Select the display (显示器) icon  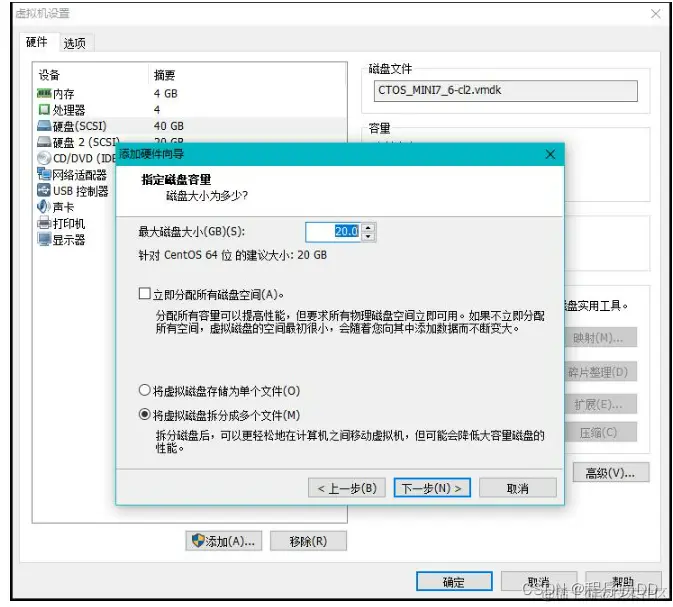pos(44,239)
